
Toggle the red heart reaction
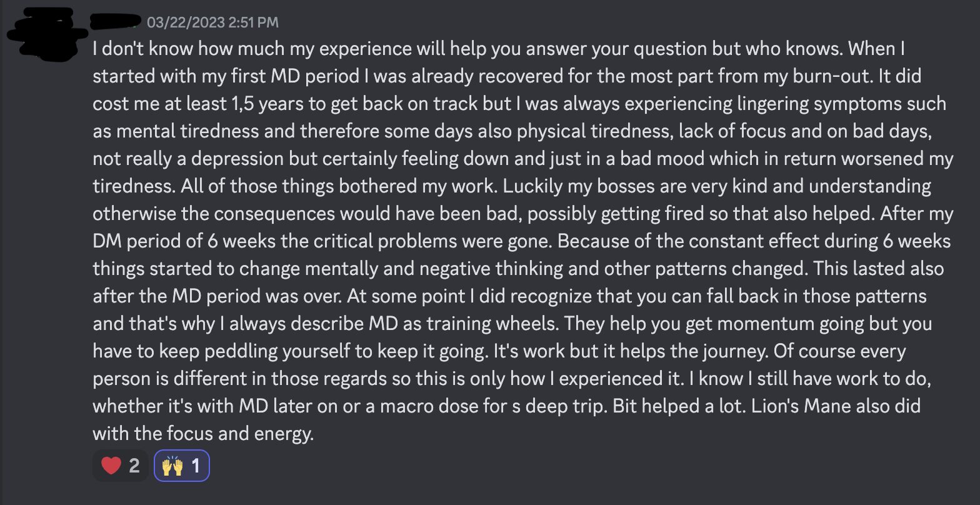pyautogui.click(x=121, y=466)
